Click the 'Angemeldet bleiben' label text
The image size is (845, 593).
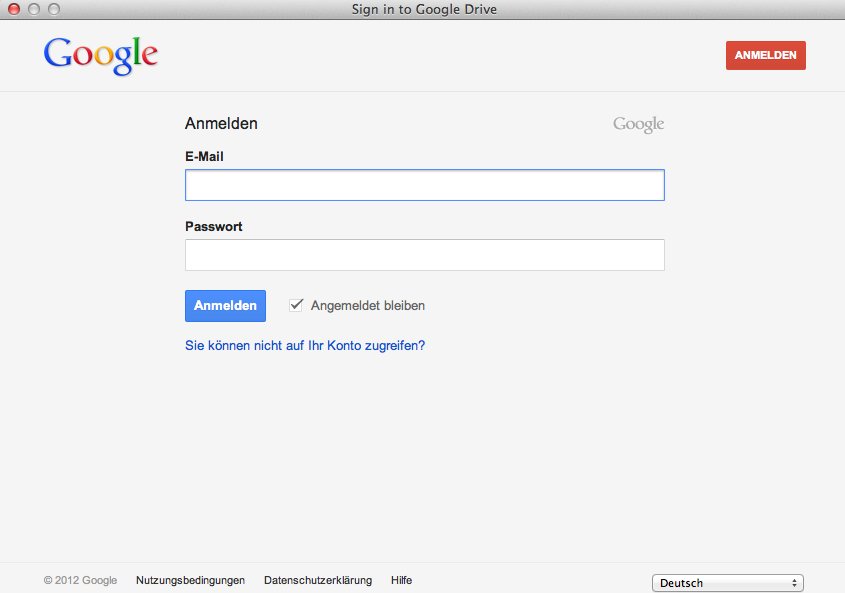coord(368,306)
